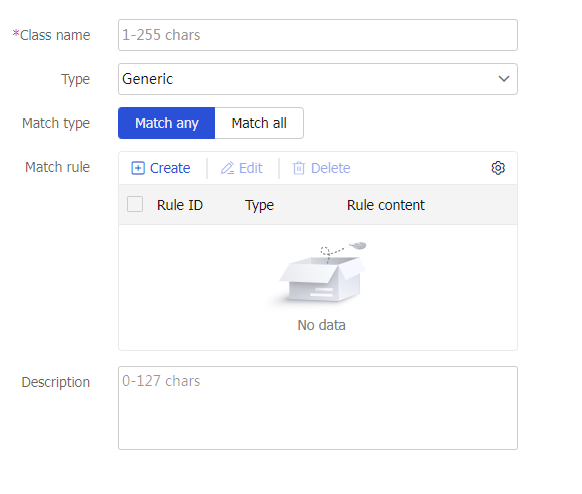The width and height of the screenshot is (582, 494).
Task: Switch match type to Match all
Action: coord(259,123)
